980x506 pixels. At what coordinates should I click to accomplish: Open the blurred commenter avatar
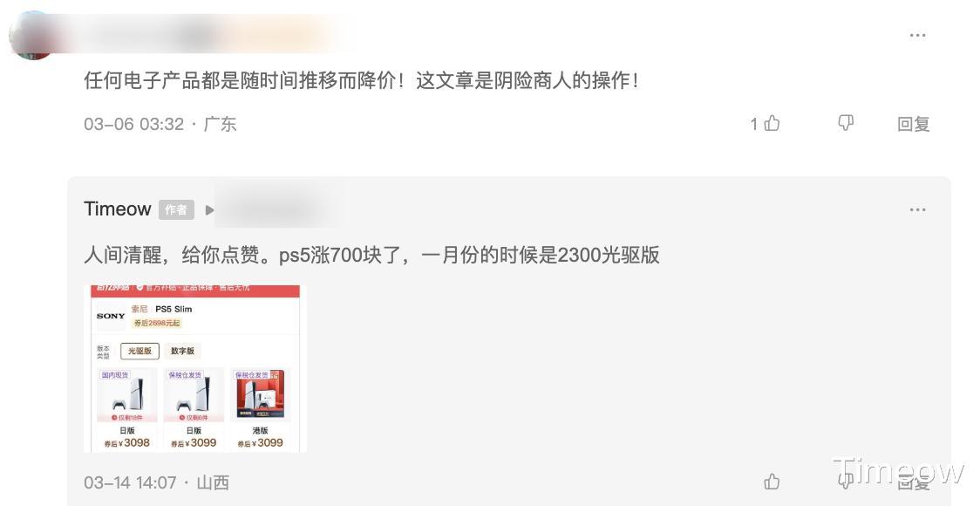pyautogui.click(x=32, y=35)
